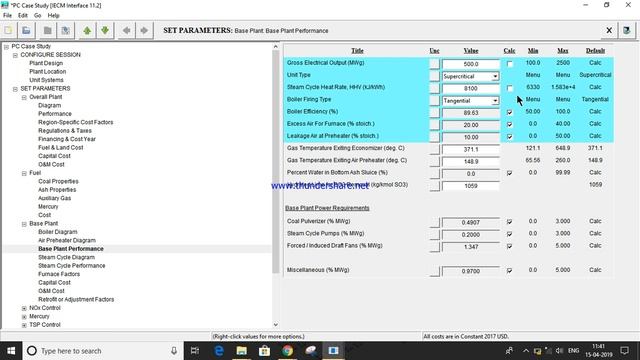The image size is (640, 360).
Task: Open the File menu
Action: click(x=7, y=16)
